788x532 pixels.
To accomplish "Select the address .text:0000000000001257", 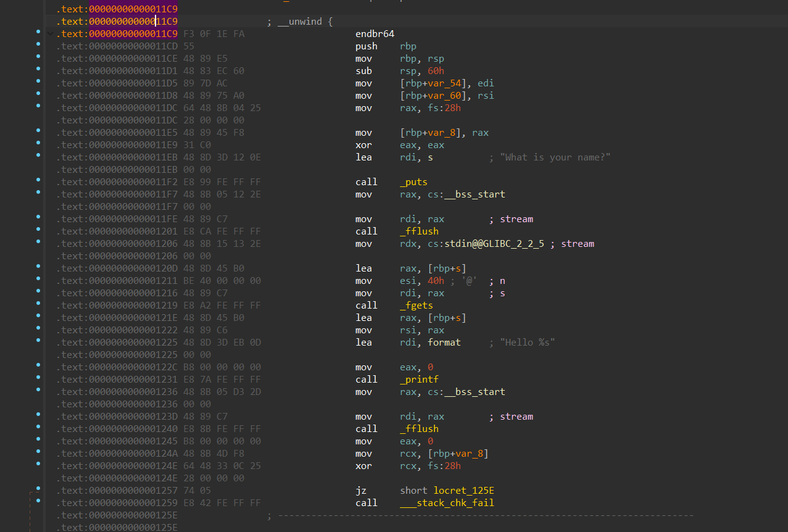I will pyautogui.click(x=117, y=491).
